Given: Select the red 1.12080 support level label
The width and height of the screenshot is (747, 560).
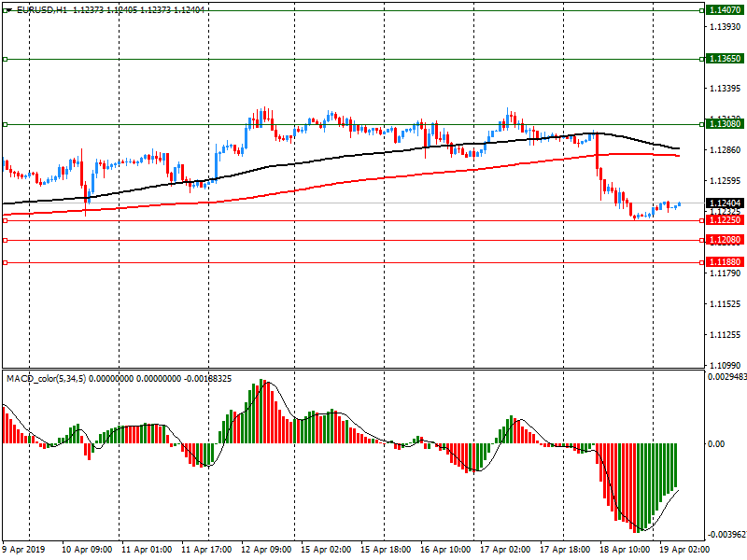Looking at the screenshot, I should (725, 240).
